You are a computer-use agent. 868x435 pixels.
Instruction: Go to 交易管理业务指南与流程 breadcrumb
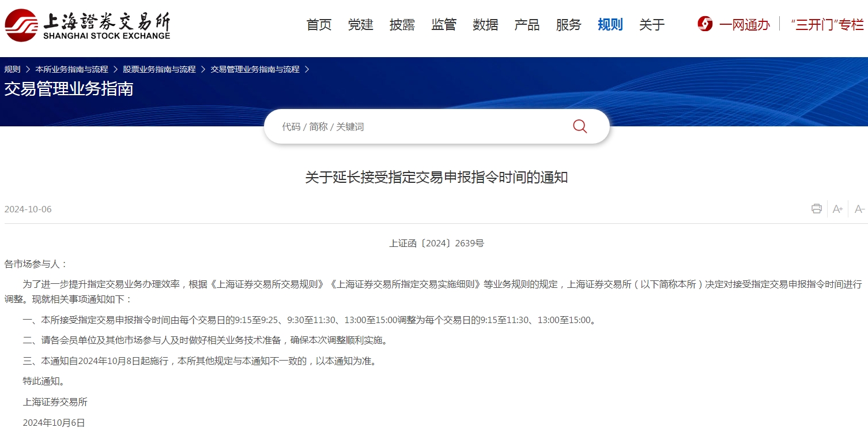pos(255,69)
